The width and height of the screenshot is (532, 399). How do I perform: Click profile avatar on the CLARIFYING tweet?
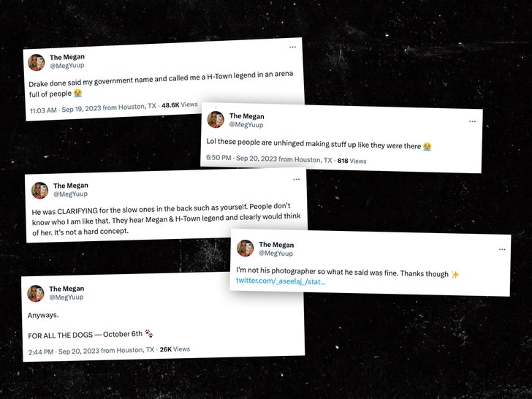(39, 190)
